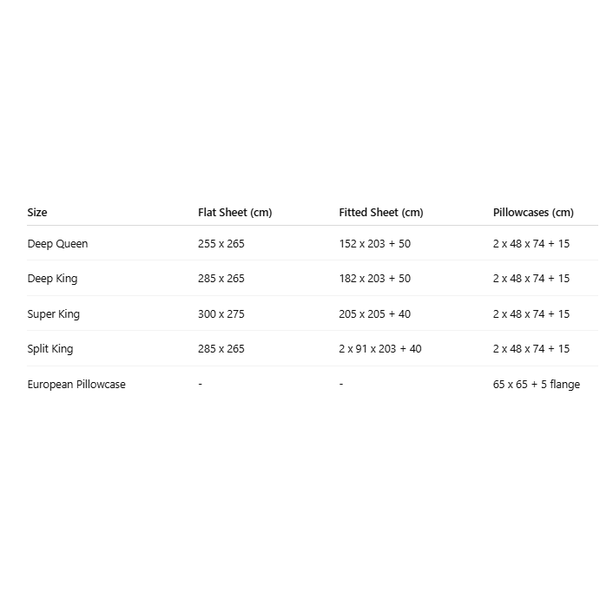Select the Deep Queen row label
Screen dimensions: 600x600
[57, 244]
